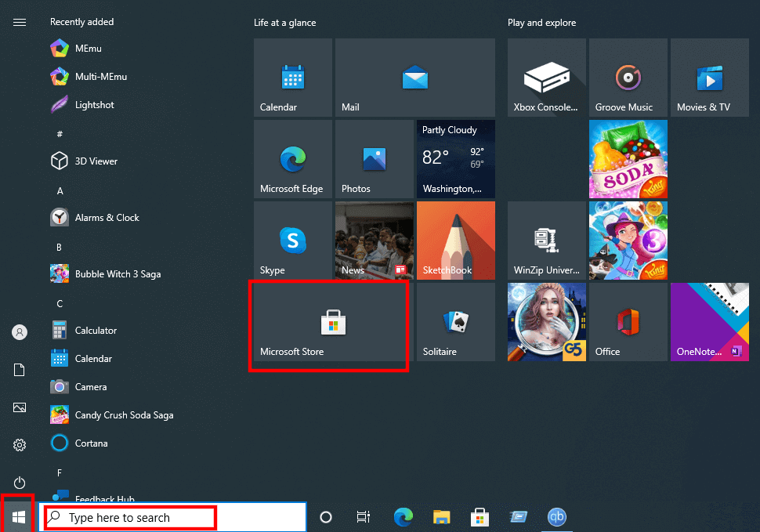Open Calculator from the app list
This screenshot has width=760, height=532.
coord(83,331)
